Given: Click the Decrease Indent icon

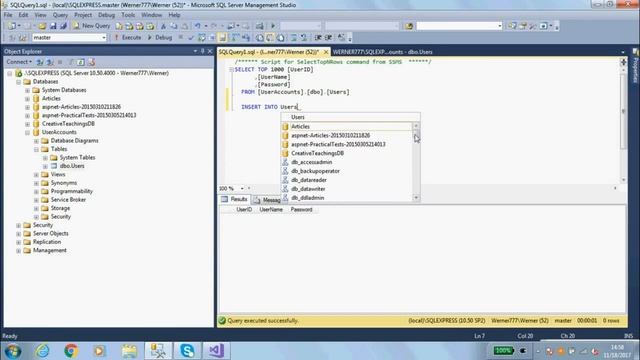Looking at the screenshot, I should point(318,38).
